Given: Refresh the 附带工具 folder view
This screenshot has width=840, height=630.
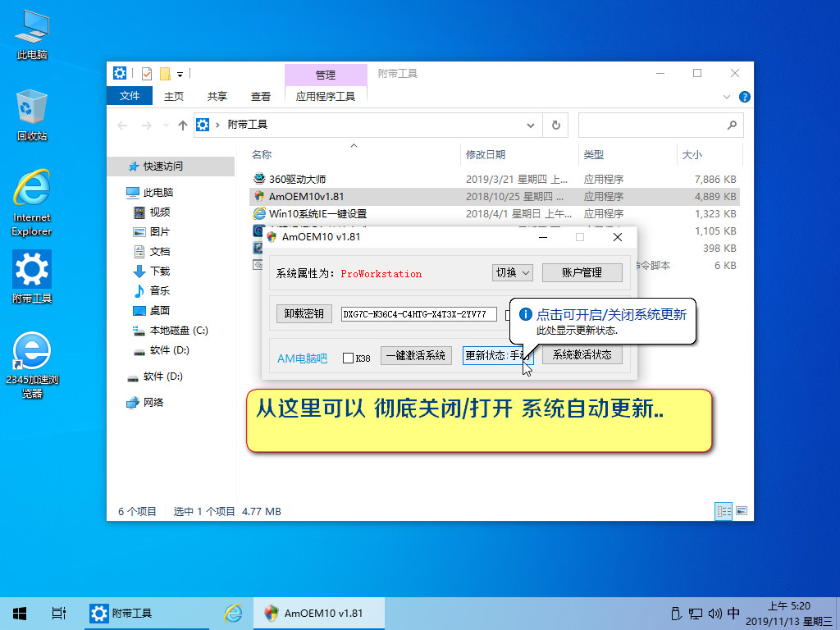Looking at the screenshot, I should tap(555, 126).
